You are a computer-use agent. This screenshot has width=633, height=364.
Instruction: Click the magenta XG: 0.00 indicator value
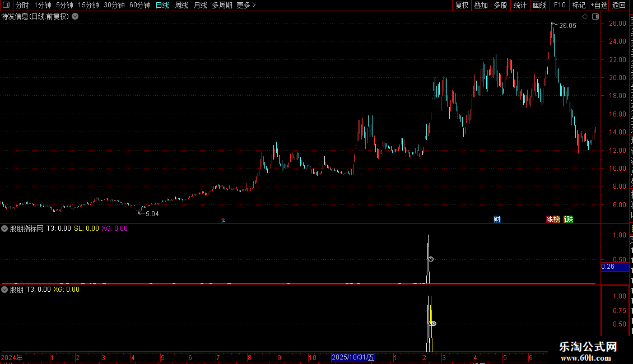pos(115,228)
